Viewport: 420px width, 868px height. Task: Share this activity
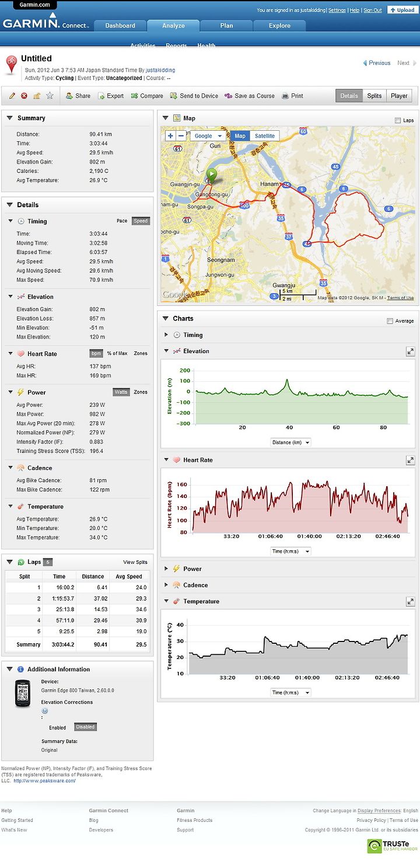78,96
